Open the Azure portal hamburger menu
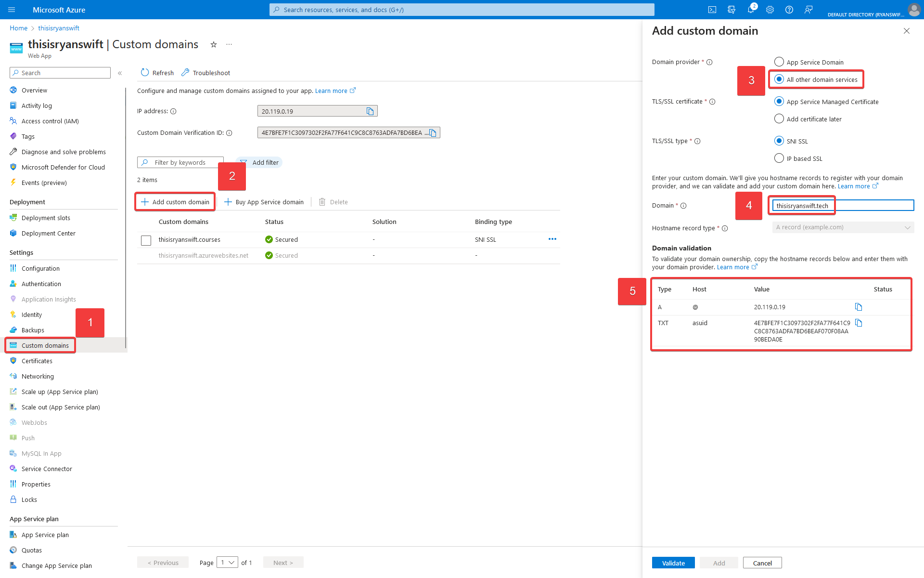 pyautogui.click(x=12, y=10)
